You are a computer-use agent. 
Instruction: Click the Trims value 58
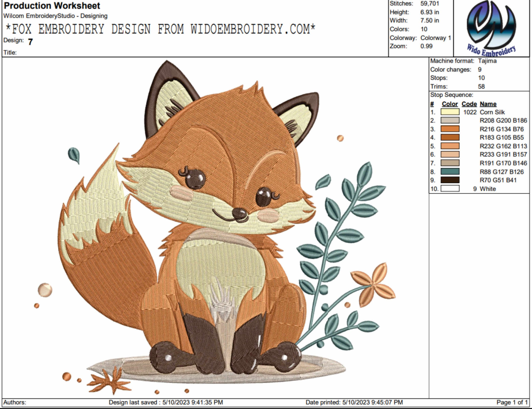click(481, 86)
